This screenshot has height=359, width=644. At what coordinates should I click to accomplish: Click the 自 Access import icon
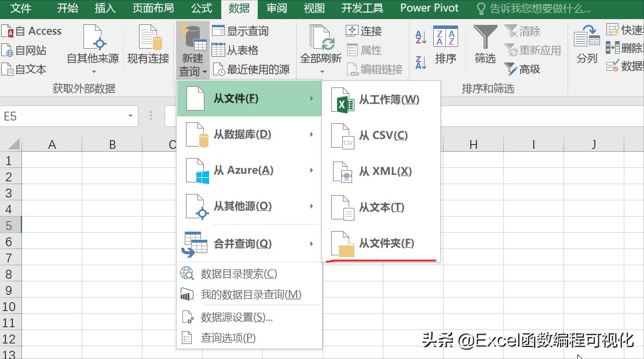pos(7,31)
